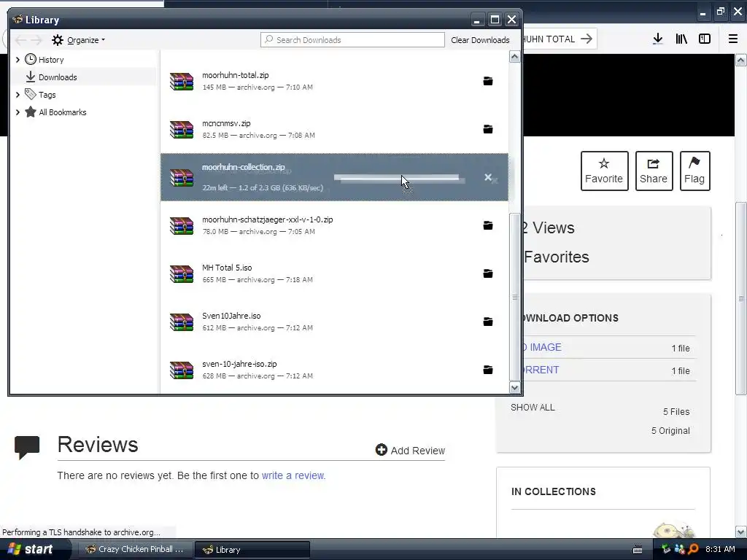Click the Library list scroll-up arrow

tap(514, 57)
